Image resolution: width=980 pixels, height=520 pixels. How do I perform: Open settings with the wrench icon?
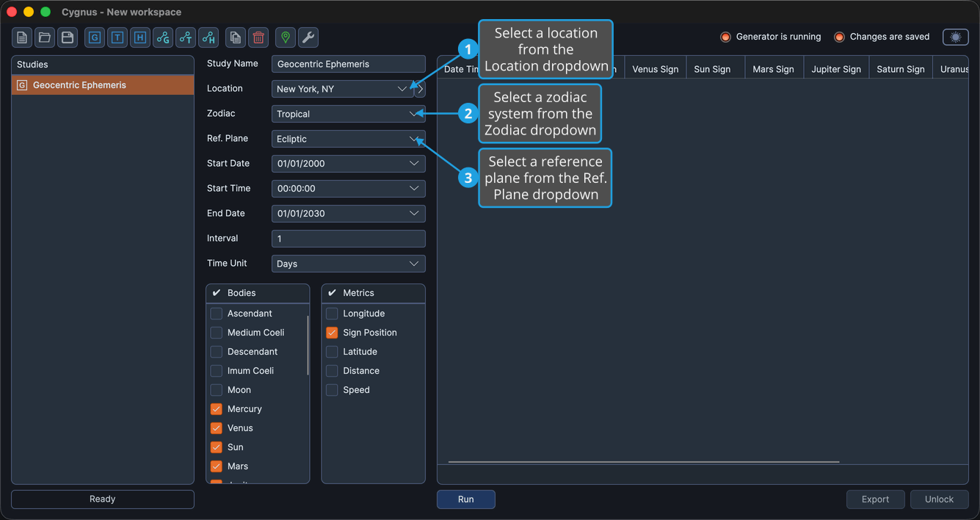pyautogui.click(x=308, y=37)
